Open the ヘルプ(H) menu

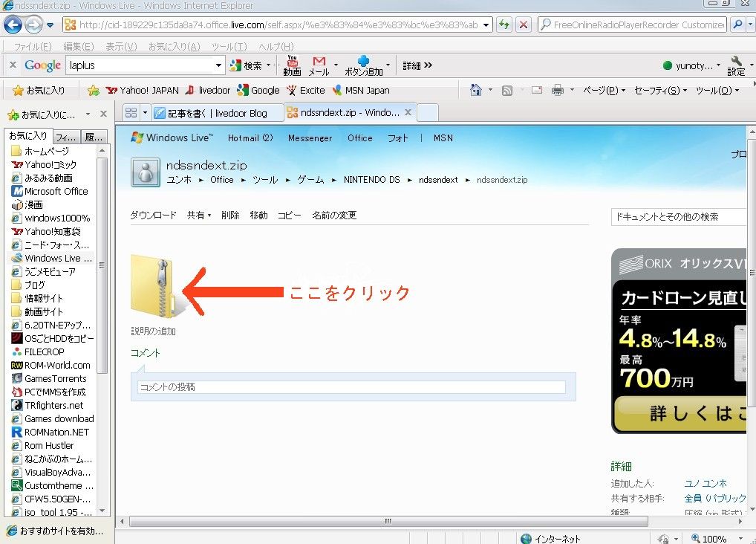click(x=276, y=46)
